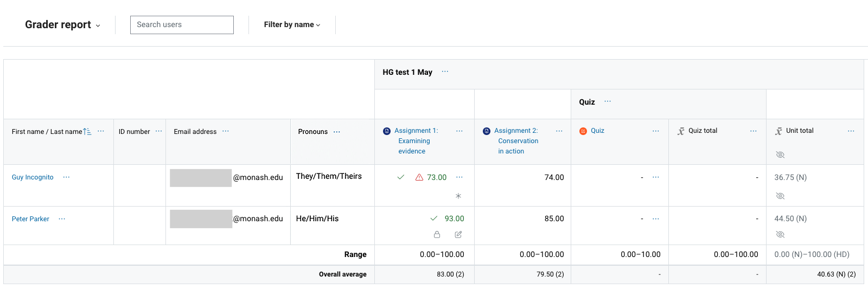The width and height of the screenshot is (868, 289).
Task: Click the lock icon under grade 93.00
Action: (x=437, y=235)
